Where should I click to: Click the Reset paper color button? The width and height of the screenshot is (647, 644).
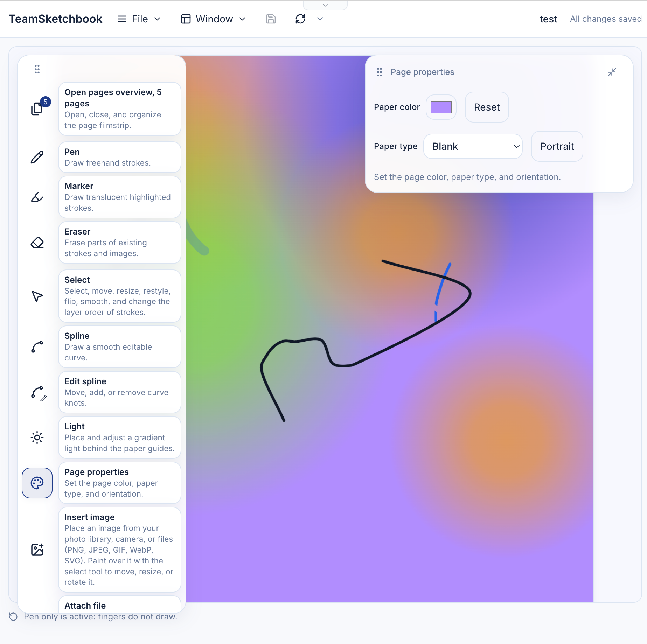[x=487, y=107]
